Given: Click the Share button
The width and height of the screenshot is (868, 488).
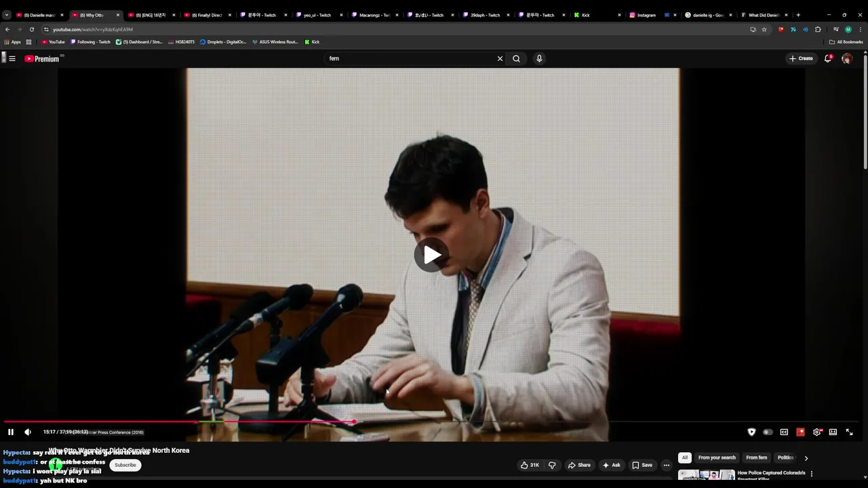Looking at the screenshot, I should (x=578, y=465).
